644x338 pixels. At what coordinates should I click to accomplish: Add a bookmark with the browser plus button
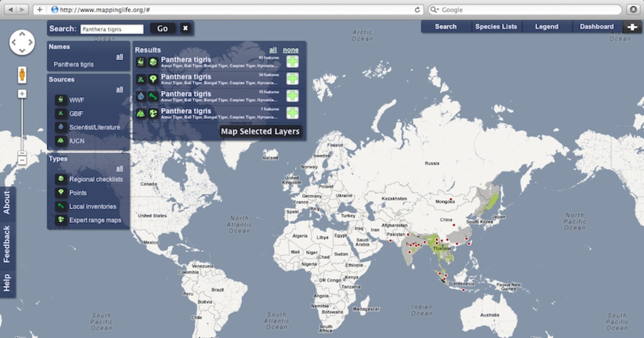coord(39,10)
